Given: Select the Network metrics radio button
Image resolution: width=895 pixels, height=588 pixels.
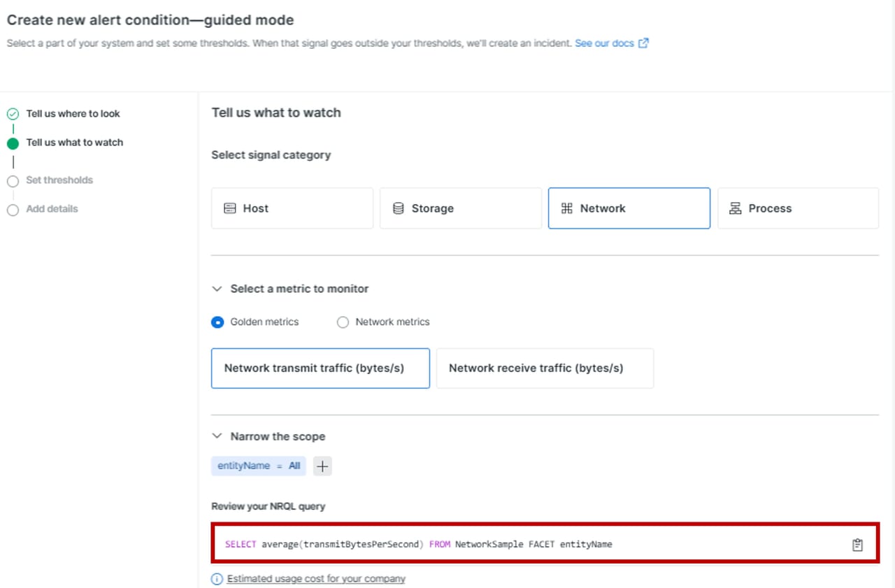Looking at the screenshot, I should [x=343, y=322].
